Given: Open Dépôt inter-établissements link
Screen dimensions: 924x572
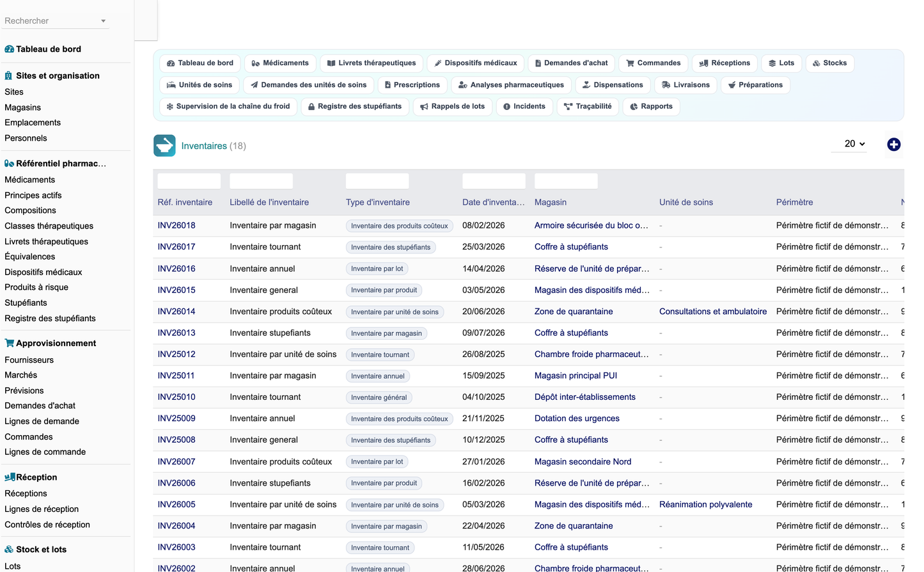Looking at the screenshot, I should tap(585, 397).
